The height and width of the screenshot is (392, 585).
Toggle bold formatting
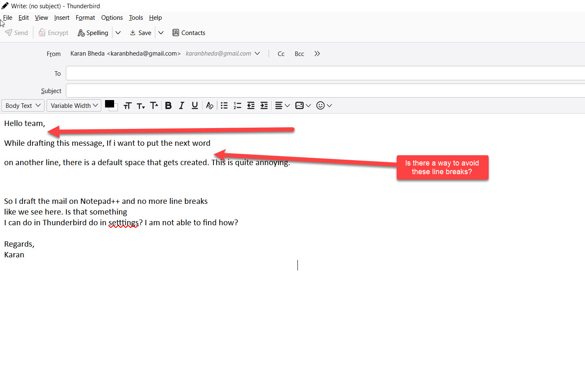point(168,106)
